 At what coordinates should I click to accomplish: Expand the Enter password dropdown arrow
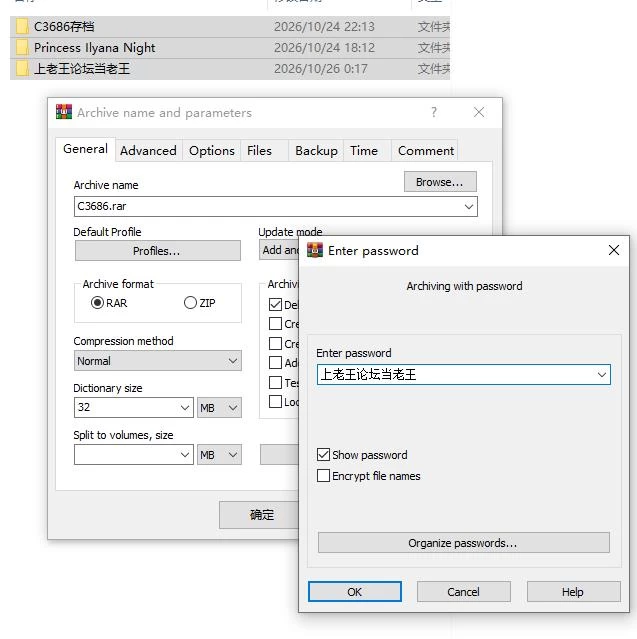coord(602,375)
